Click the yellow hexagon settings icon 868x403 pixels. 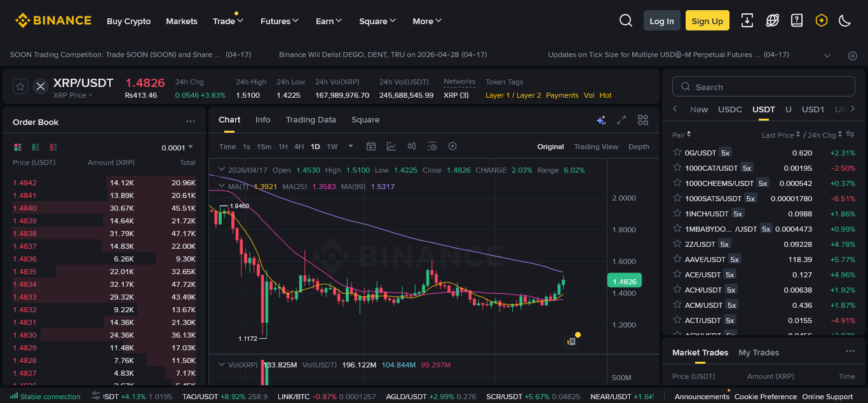pyautogui.click(x=821, y=20)
